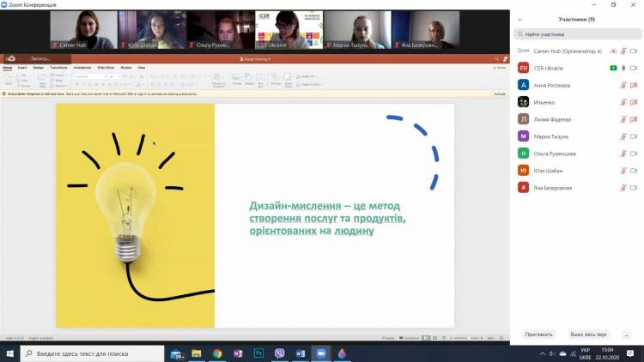Click the OneNote icon in the taskbar
Screen dimensions: 644x362
237,353
